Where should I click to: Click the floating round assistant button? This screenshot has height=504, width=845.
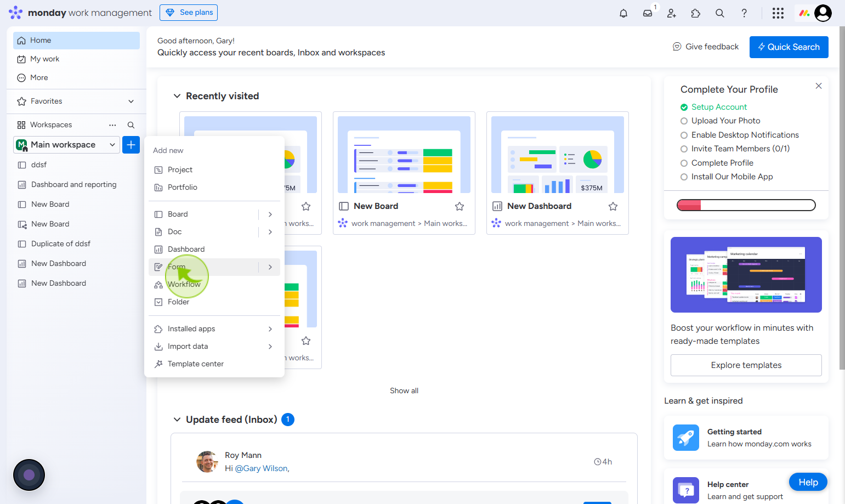(29, 475)
